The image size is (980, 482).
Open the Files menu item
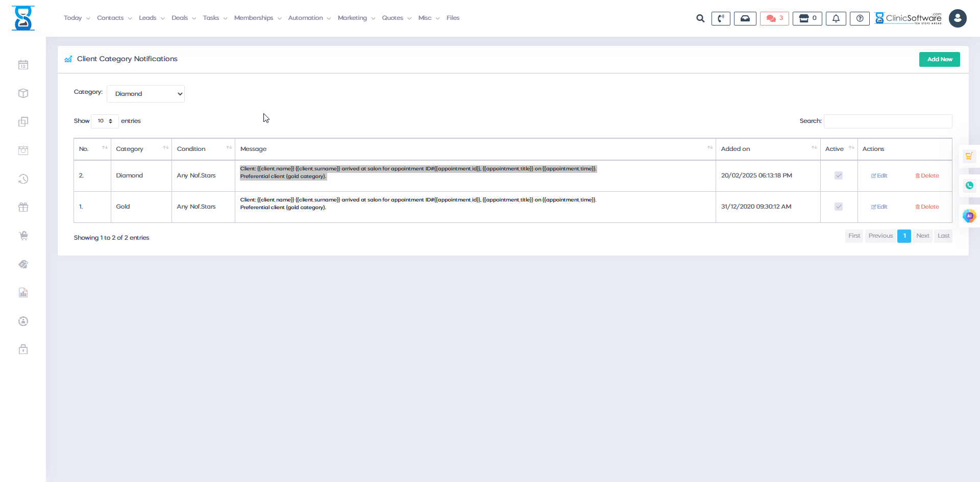[x=453, y=18]
